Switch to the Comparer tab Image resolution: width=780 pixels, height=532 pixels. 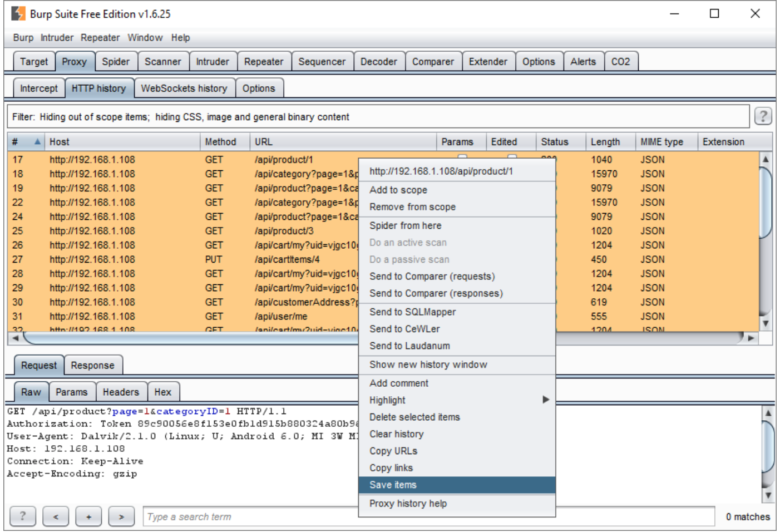[x=433, y=61]
